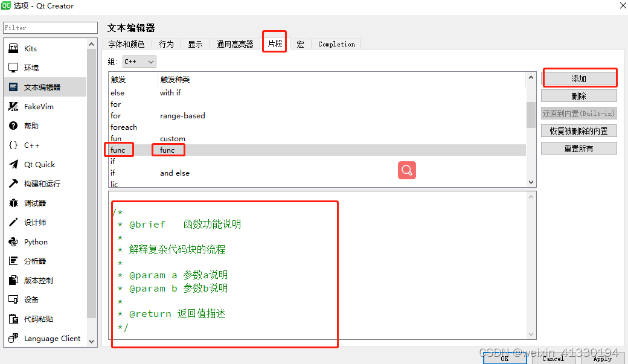Click the Qt Creator title bar logo
The height and width of the screenshot is (364, 628).
[x=6, y=5]
